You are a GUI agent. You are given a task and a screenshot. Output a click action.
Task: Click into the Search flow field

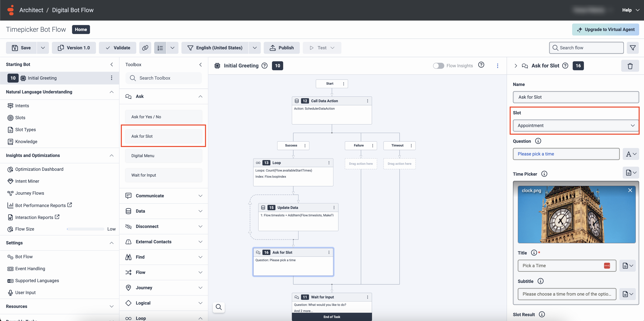[x=586, y=48]
